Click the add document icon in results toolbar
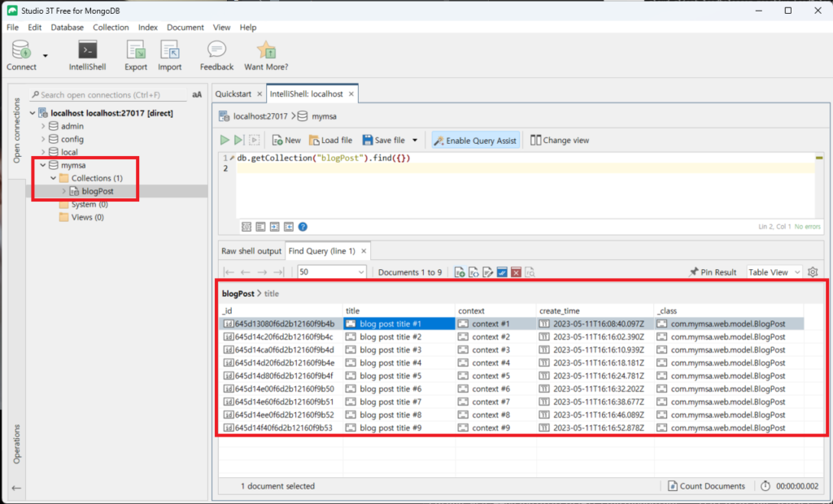The width and height of the screenshot is (833, 504). (460, 272)
